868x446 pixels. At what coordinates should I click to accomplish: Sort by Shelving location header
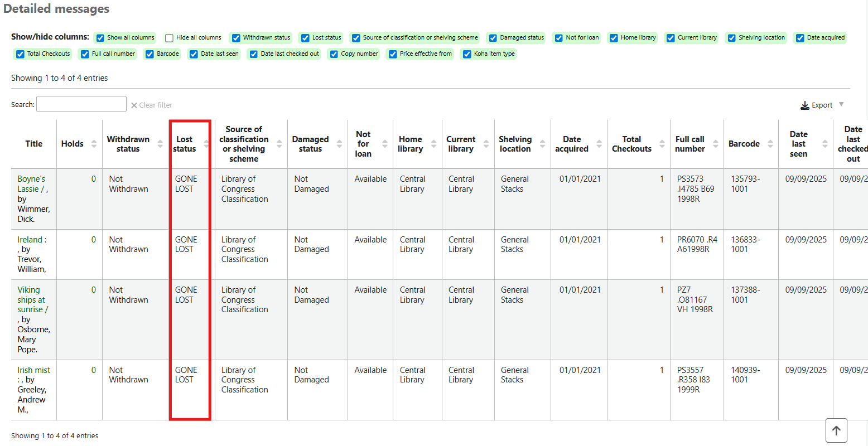pyautogui.click(x=515, y=144)
